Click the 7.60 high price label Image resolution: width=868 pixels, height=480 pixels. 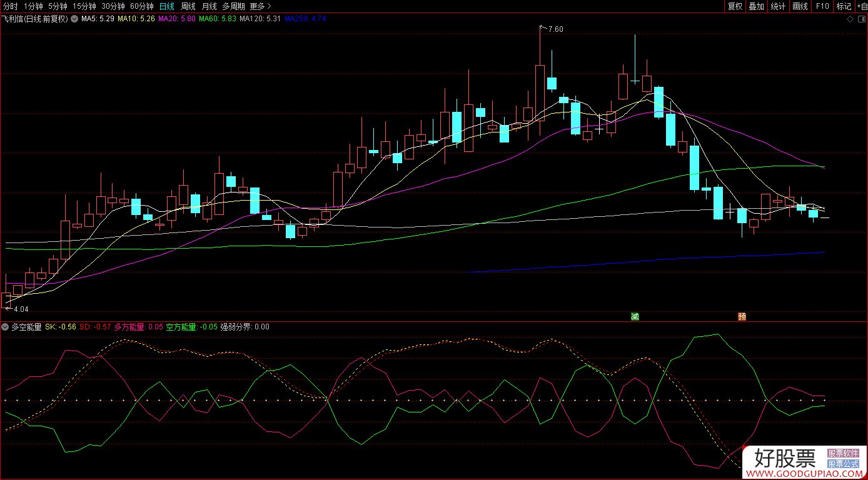coord(555,29)
